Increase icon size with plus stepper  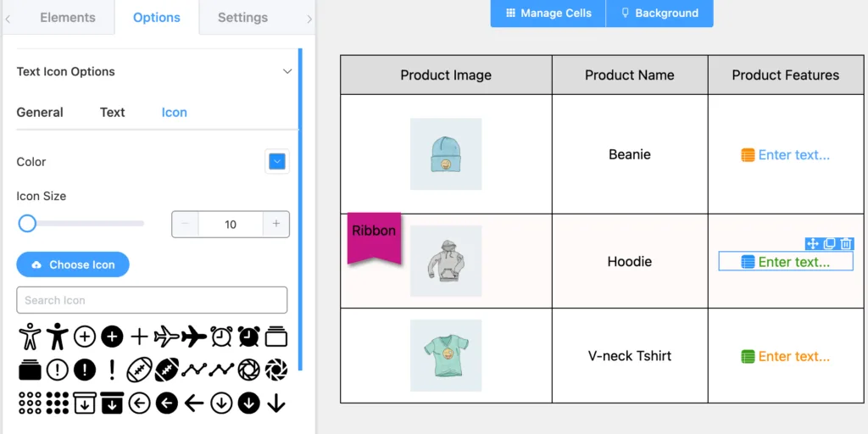[x=276, y=224]
